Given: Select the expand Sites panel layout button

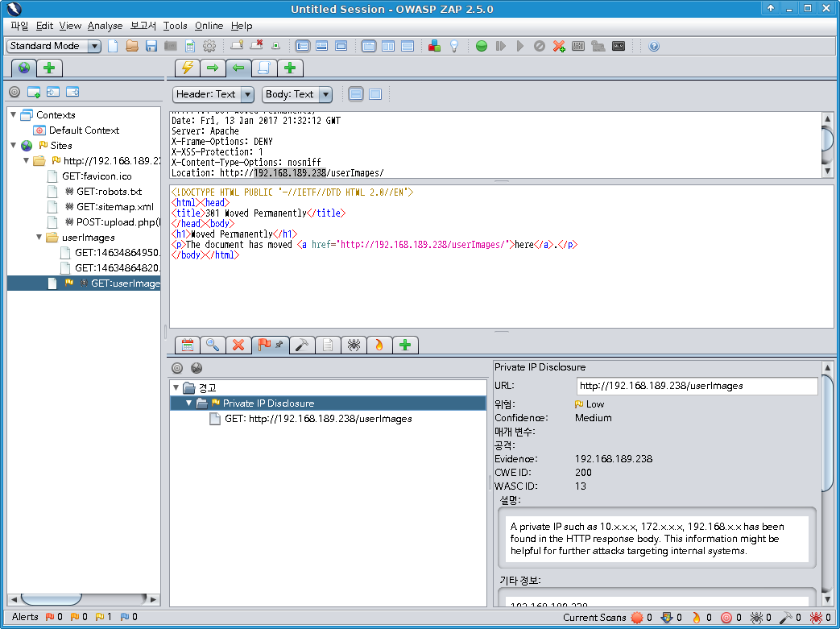Looking at the screenshot, I should click(302, 46).
